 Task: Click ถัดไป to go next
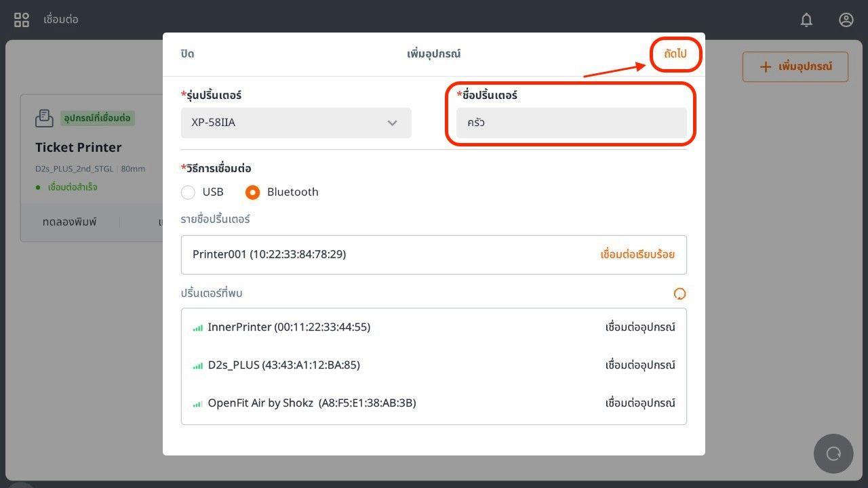[x=675, y=54]
